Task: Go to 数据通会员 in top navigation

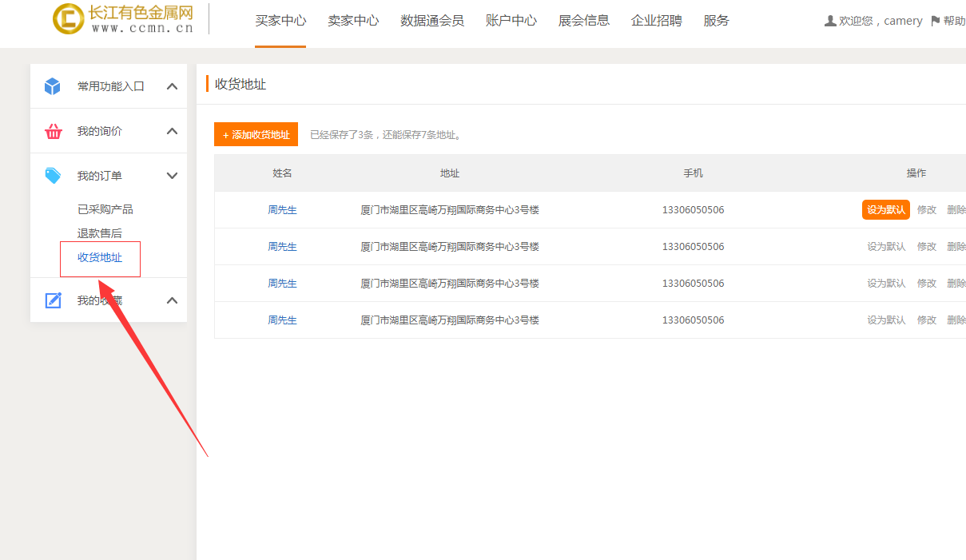Action: pos(432,21)
